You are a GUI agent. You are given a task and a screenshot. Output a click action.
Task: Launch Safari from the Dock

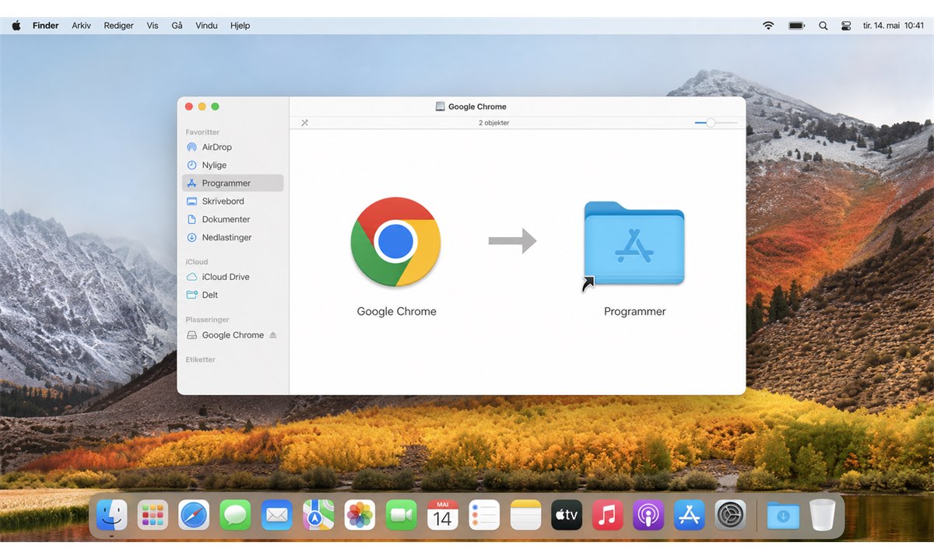[194, 515]
